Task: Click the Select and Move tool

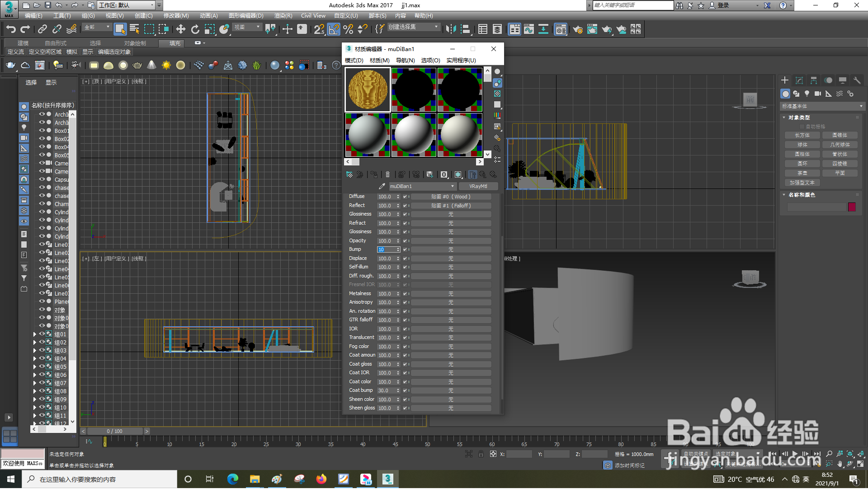Action: point(180,29)
